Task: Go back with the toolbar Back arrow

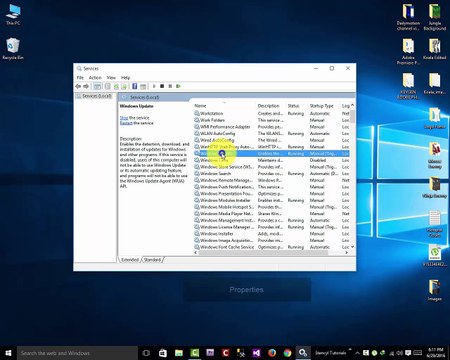Action: (x=78, y=86)
